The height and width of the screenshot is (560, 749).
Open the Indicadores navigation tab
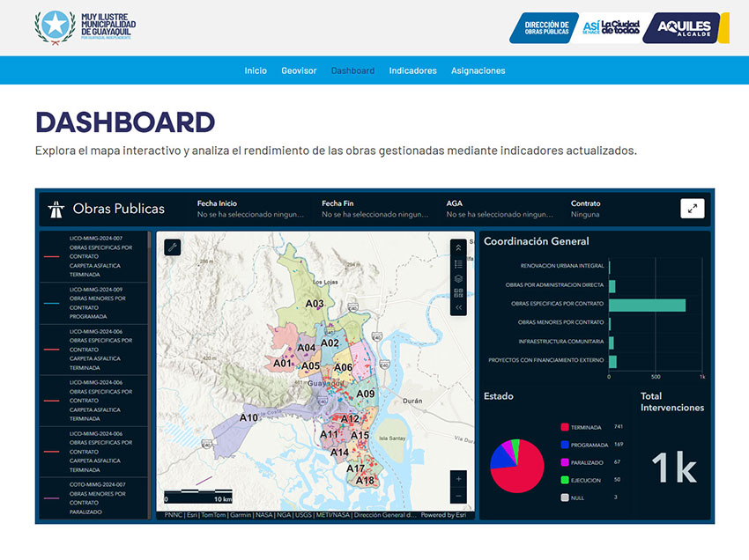tap(412, 70)
